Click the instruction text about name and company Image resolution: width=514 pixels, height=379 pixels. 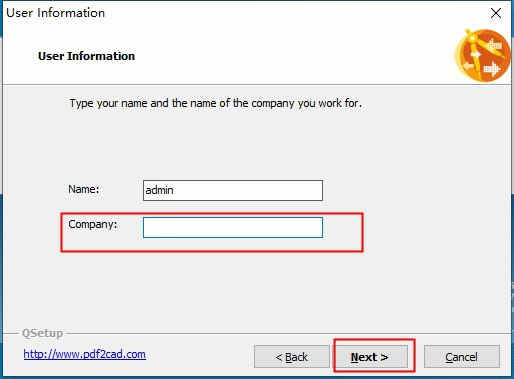pyautogui.click(x=216, y=103)
